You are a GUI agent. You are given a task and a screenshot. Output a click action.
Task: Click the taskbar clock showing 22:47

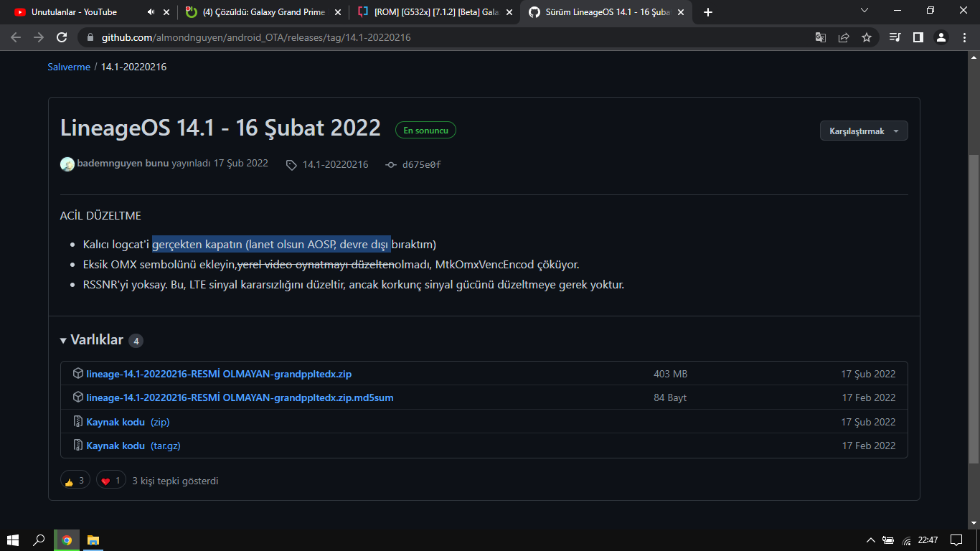[x=928, y=540]
